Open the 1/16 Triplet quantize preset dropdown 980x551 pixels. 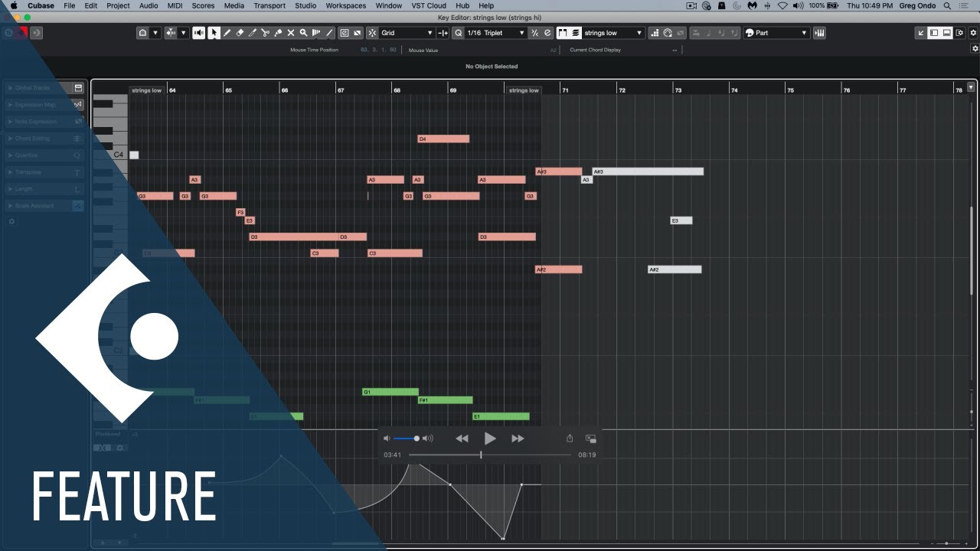496,33
